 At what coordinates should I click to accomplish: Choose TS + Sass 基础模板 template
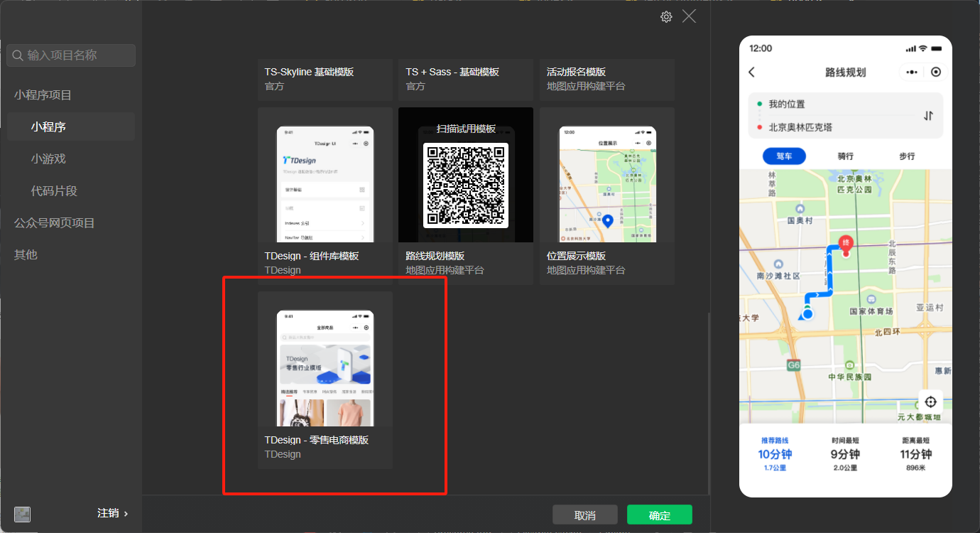point(466,79)
